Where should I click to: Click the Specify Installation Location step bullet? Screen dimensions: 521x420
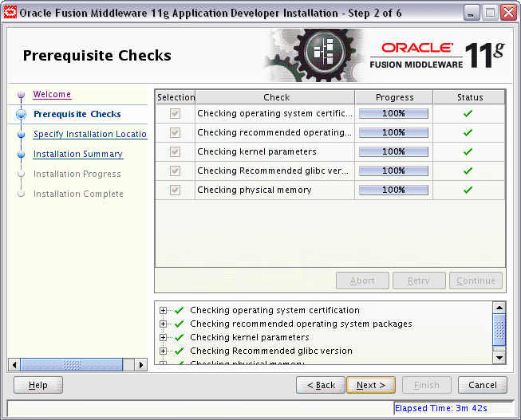[x=22, y=135]
